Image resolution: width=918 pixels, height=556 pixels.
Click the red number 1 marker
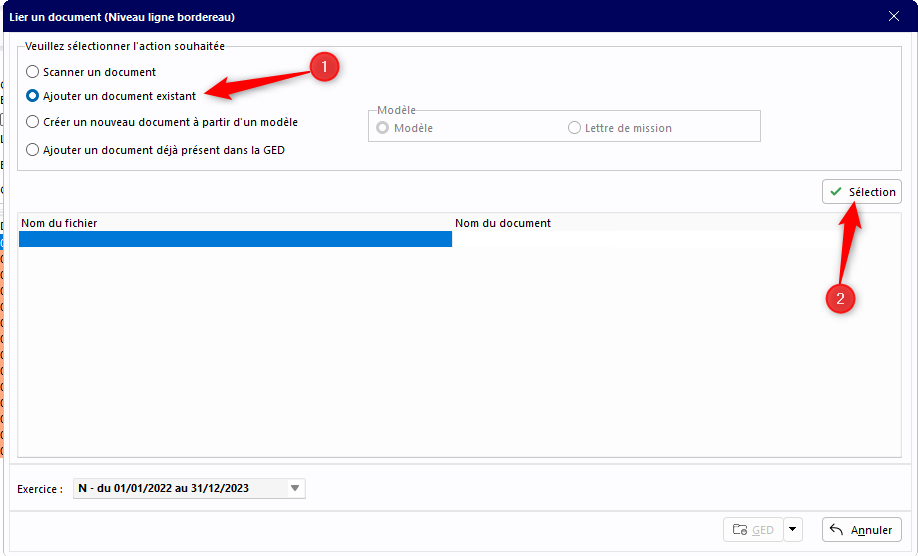point(324,67)
